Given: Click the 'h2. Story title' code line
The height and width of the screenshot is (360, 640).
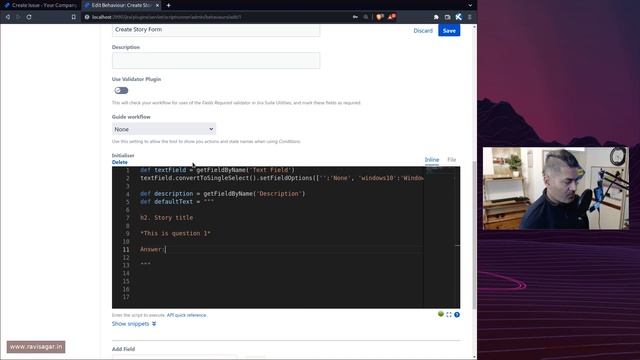Looking at the screenshot, I should pos(167,218).
